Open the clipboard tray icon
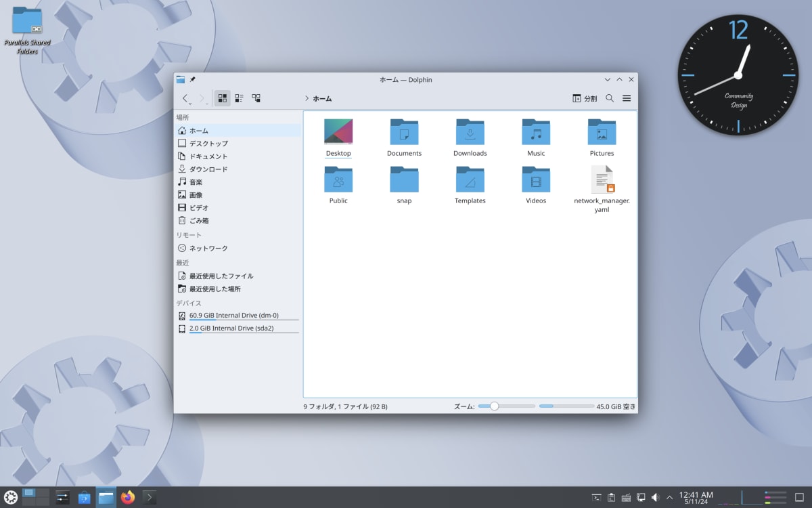The width and height of the screenshot is (812, 508). (x=611, y=498)
